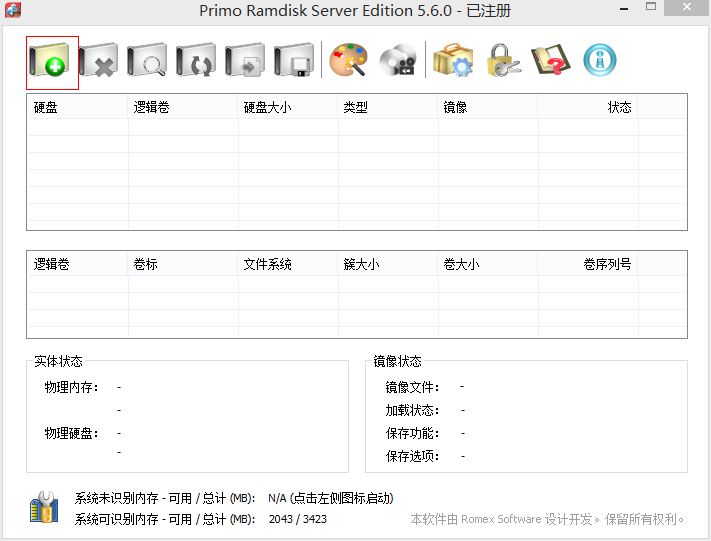Click the upper 逻辑卷 column header
The width and height of the screenshot is (711, 541).
pos(183,107)
